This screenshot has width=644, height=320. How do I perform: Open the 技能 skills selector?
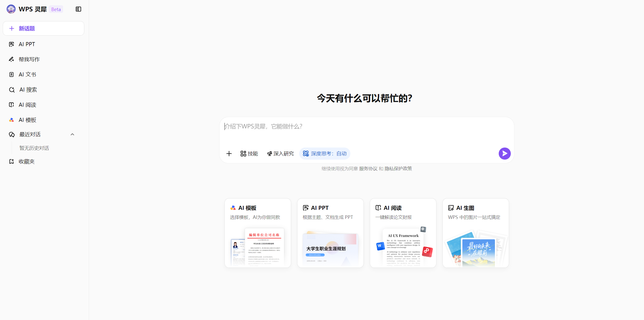point(249,153)
